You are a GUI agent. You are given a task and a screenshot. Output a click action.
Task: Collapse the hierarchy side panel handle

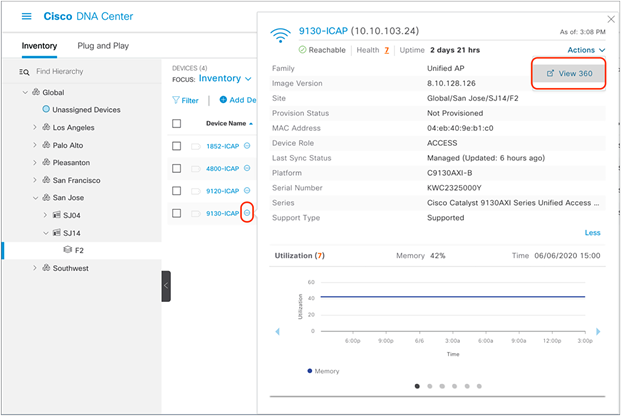point(166,286)
